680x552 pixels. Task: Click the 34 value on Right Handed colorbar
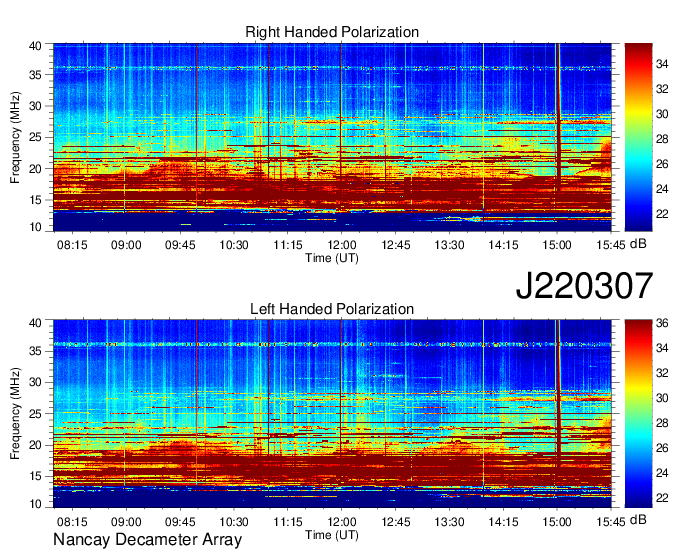[x=662, y=64]
